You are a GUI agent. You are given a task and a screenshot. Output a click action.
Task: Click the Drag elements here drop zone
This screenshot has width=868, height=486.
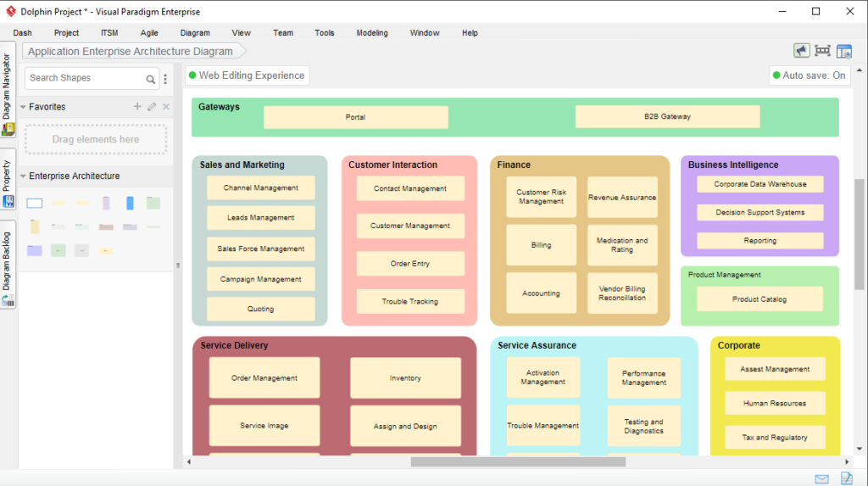96,140
